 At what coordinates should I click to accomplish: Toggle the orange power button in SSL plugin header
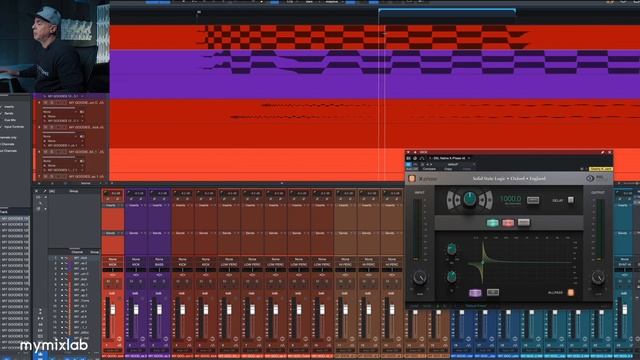click(412, 179)
